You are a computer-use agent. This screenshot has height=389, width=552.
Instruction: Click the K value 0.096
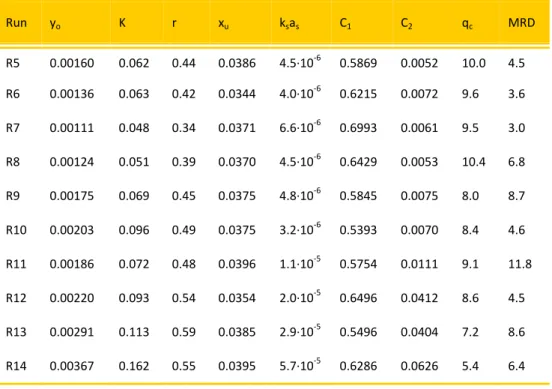point(134,230)
